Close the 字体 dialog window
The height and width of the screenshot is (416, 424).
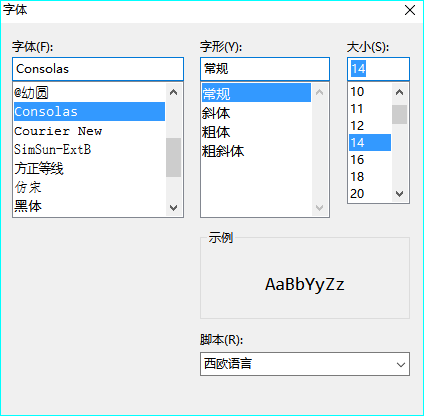pos(410,10)
